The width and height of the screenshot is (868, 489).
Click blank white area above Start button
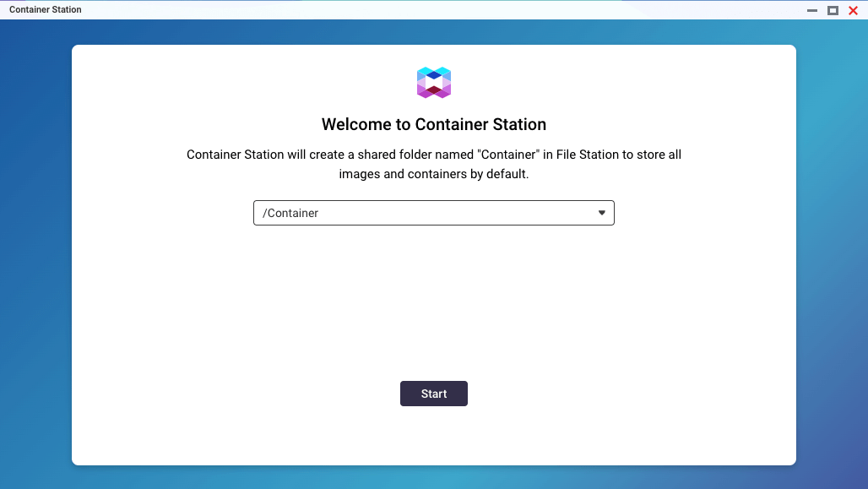point(433,304)
